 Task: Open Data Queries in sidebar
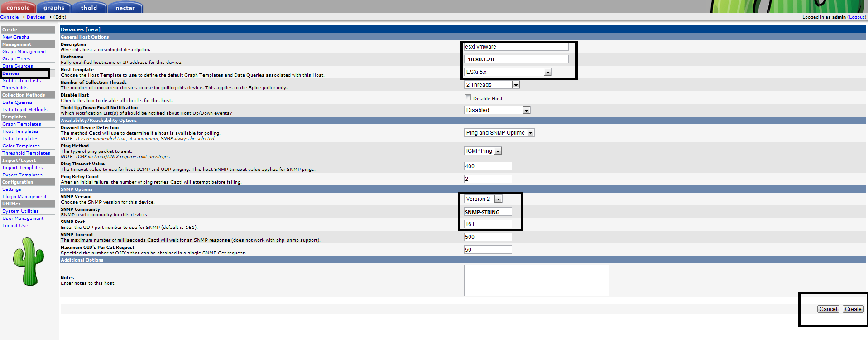17,102
